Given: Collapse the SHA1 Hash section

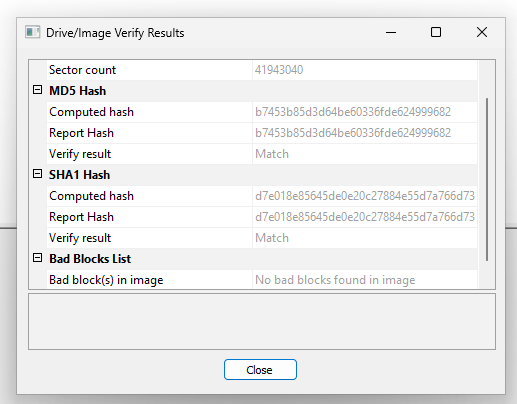Looking at the screenshot, I should pos(37,174).
